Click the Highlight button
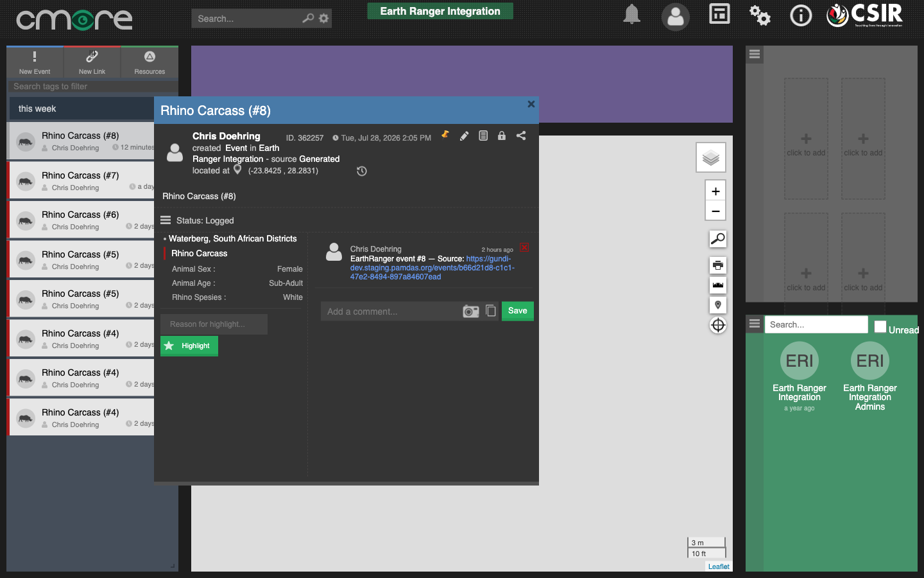Viewport: 924px width, 578px height. tap(189, 346)
